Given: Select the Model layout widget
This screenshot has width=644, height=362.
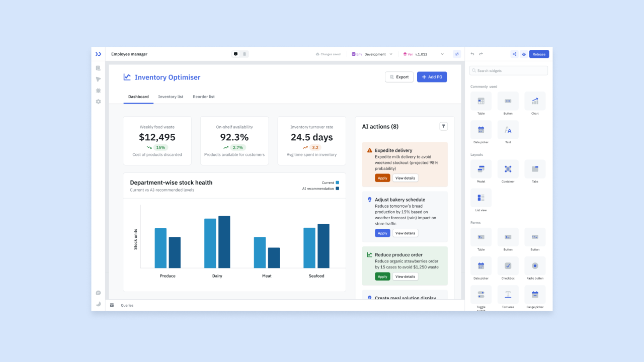Looking at the screenshot, I should [x=481, y=169].
